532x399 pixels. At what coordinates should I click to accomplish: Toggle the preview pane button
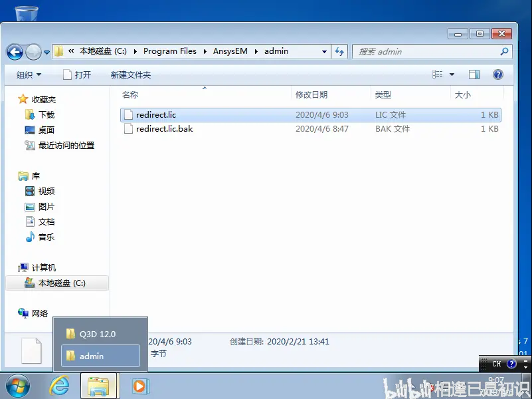pyautogui.click(x=474, y=74)
